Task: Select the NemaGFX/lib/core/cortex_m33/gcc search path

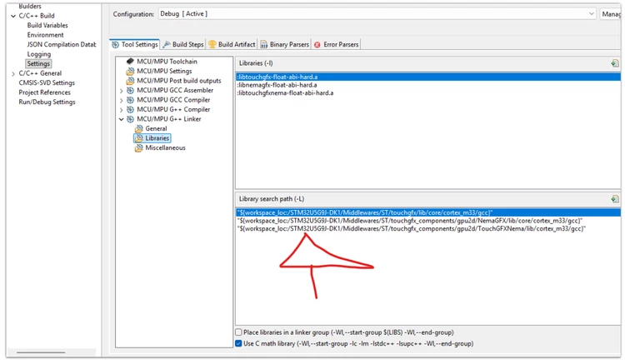Action: coord(428,221)
